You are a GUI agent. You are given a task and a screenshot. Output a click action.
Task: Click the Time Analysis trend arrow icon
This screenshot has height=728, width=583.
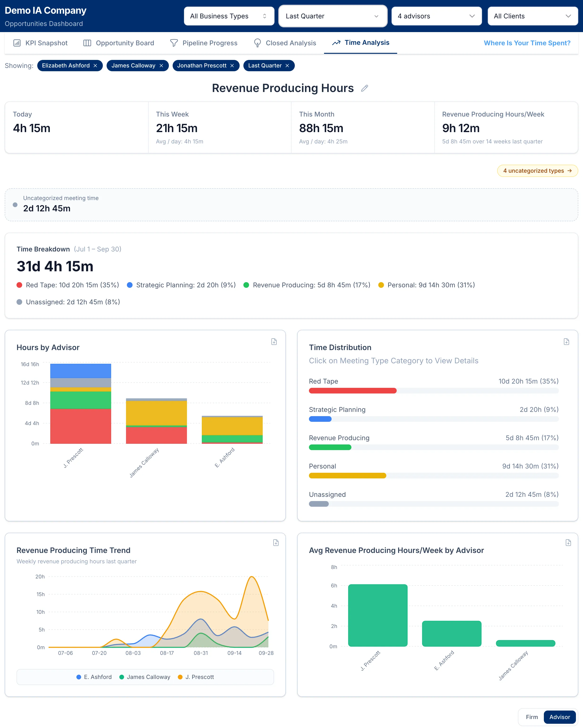(x=336, y=42)
